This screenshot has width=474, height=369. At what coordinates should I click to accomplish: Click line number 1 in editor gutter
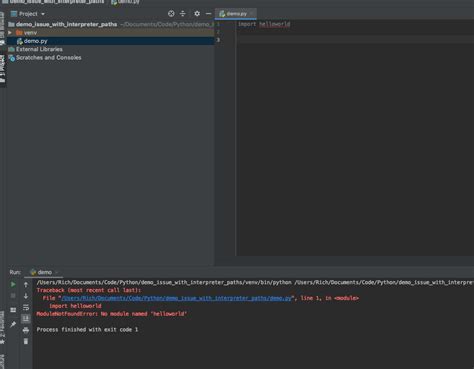click(218, 24)
